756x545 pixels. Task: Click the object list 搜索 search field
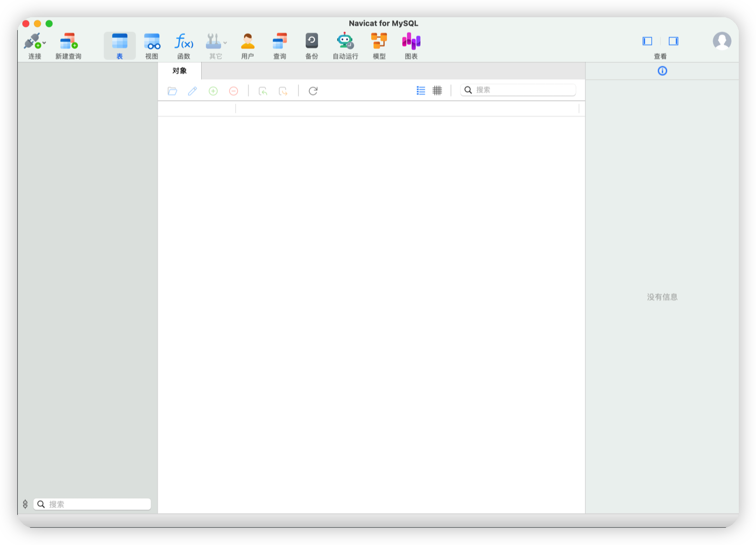(518, 90)
